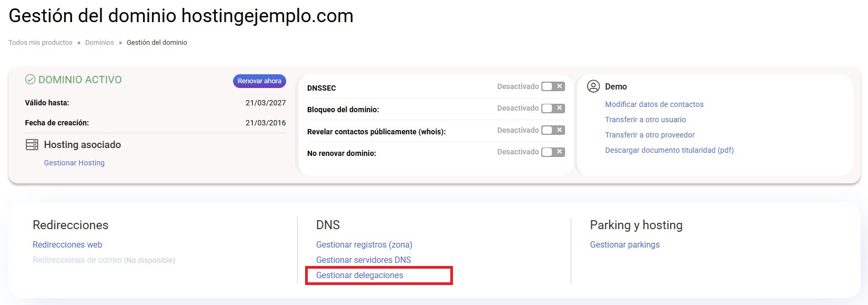Open Redirecciones web link

point(67,244)
